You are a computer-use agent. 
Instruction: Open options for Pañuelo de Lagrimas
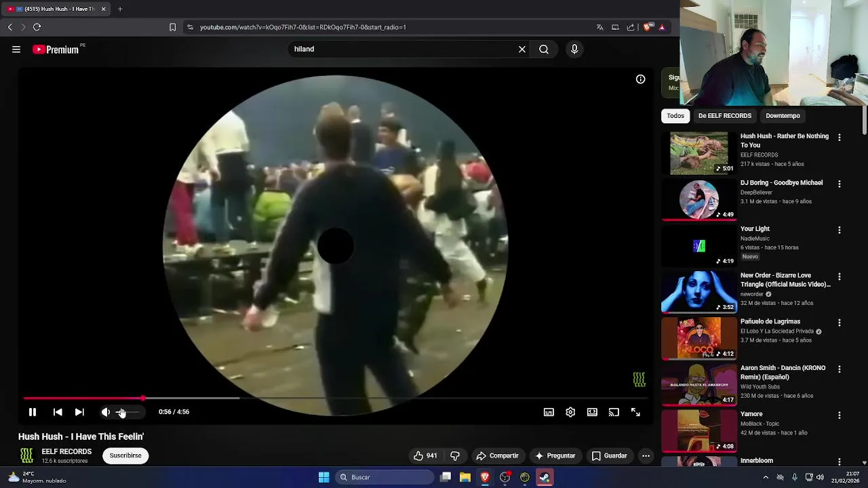(840, 323)
